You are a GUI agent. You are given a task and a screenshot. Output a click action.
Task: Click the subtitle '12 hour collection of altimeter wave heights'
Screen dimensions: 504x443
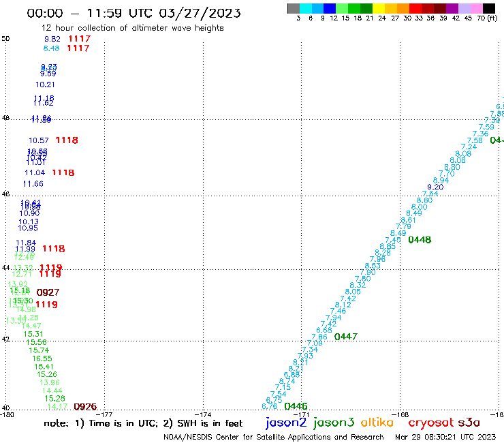[133, 28]
